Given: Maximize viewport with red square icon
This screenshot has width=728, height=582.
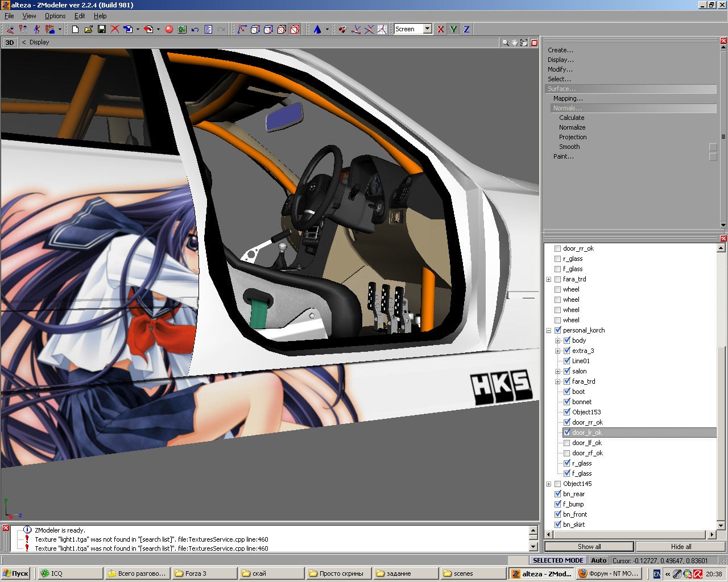Looking at the screenshot, I should (534, 43).
